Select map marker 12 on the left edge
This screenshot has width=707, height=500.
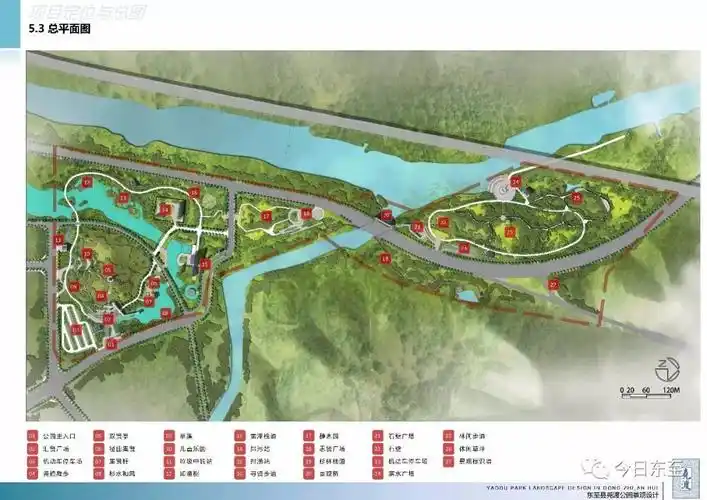[x=58, y=240]
